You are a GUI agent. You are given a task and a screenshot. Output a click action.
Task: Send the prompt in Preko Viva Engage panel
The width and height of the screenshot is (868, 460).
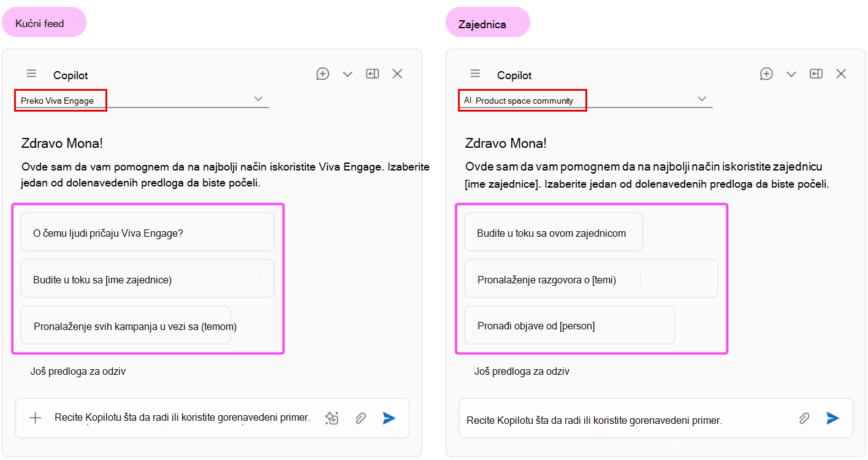[x=389, y=418]
